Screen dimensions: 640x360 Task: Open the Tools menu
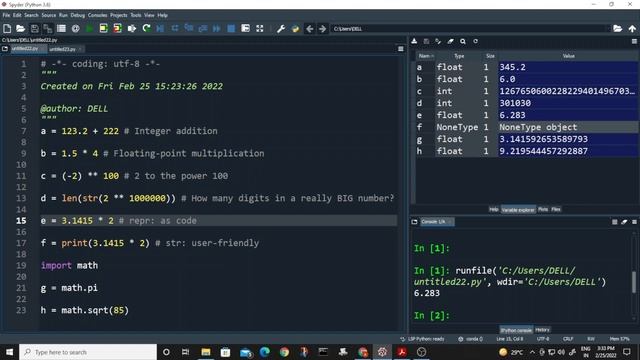pos(136,15)
